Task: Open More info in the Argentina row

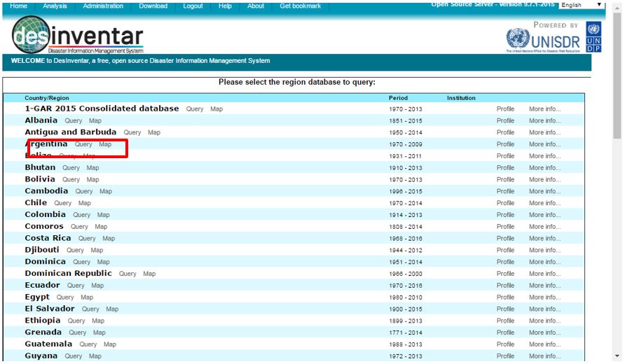Action: click(x=544, y=144)
